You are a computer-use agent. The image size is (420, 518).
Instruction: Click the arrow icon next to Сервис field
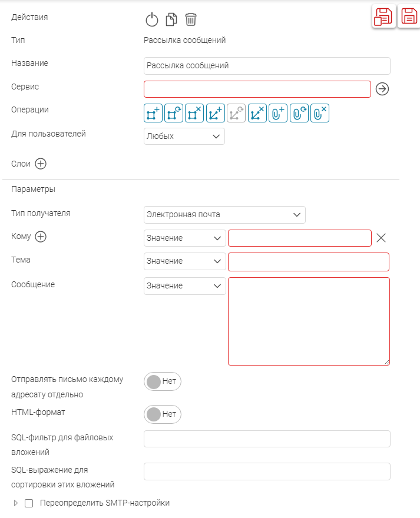383,89
